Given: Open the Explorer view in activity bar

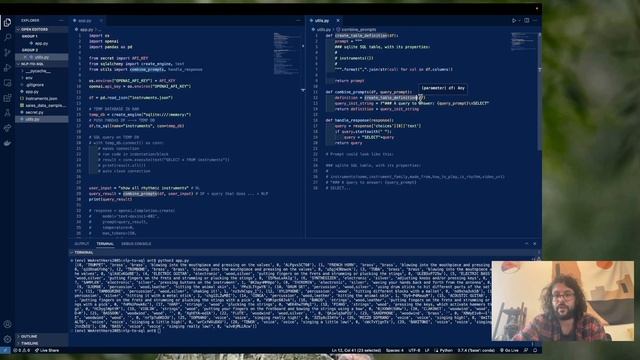Looking at the screenshot, I should (x=7, y=22).
